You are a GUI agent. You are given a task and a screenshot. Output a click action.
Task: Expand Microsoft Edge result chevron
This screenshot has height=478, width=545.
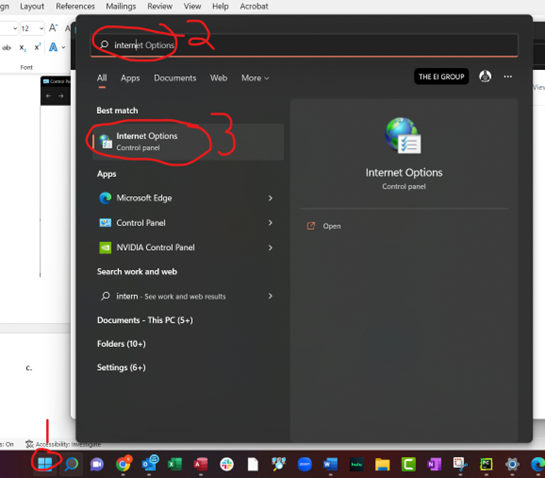click(x=270, y=198)
